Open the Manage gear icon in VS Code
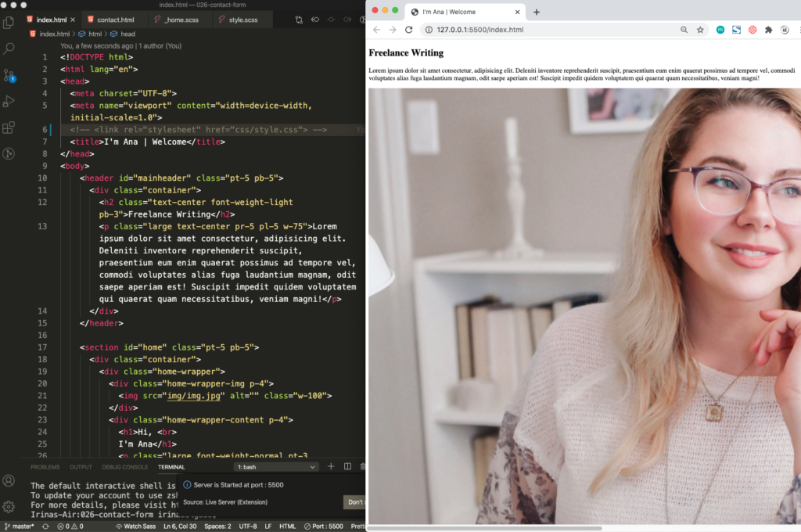This screenshot has width=801, height=532. click(9, 506)
